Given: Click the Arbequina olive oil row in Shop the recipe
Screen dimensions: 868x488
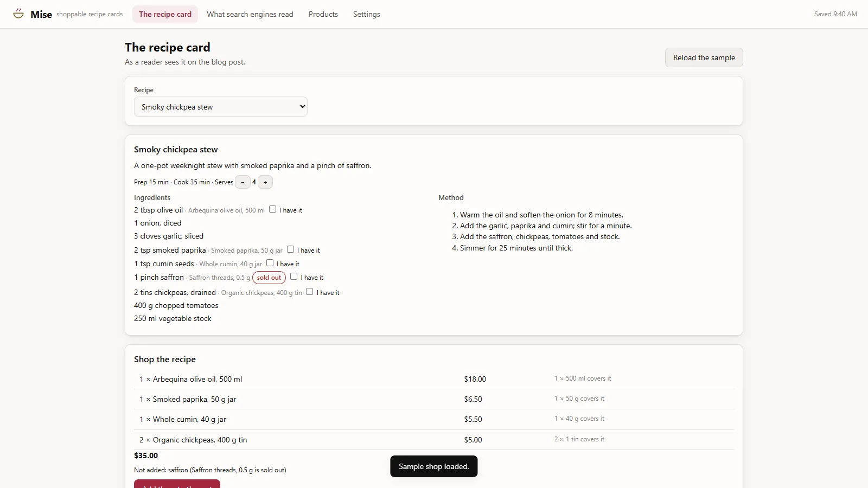Looking at the screenshot, I should point(434,379).
